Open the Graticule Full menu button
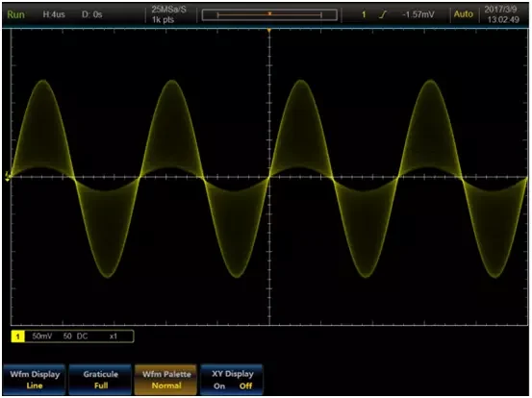 [100, 380]
